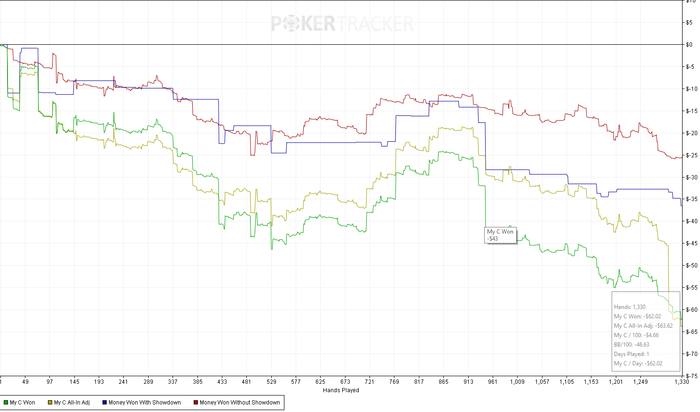Image resolution: width=700 pixels, height=412 pixels.
Task: Click the 'My C Won -$43' data tooltip
Action: pyautogui.click(x=500, y=235)
